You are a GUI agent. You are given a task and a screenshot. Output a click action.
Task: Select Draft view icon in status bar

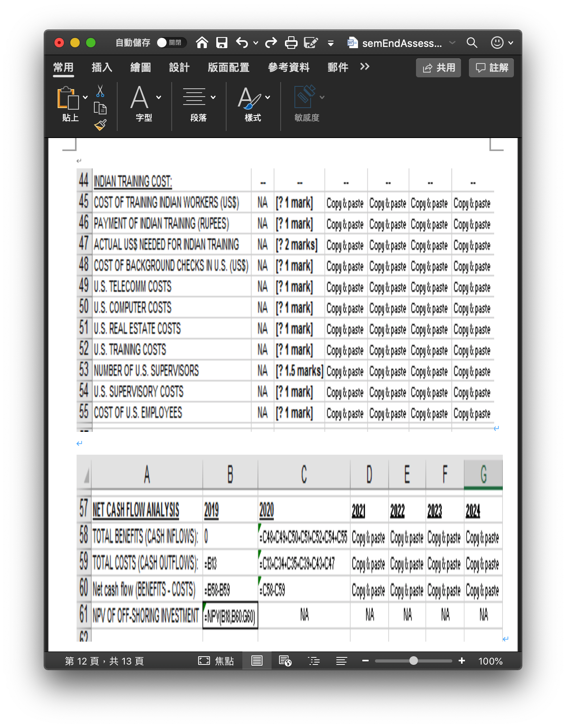(x=341, y=661)
